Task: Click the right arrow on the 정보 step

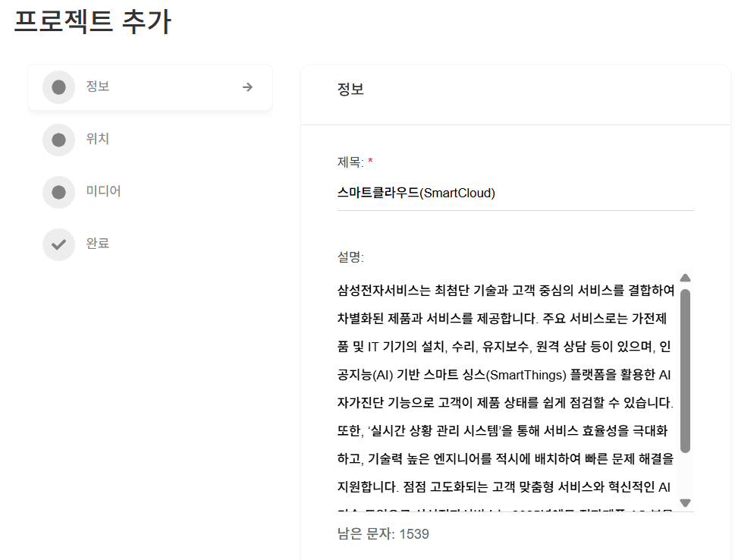Action: click(247, 87)
